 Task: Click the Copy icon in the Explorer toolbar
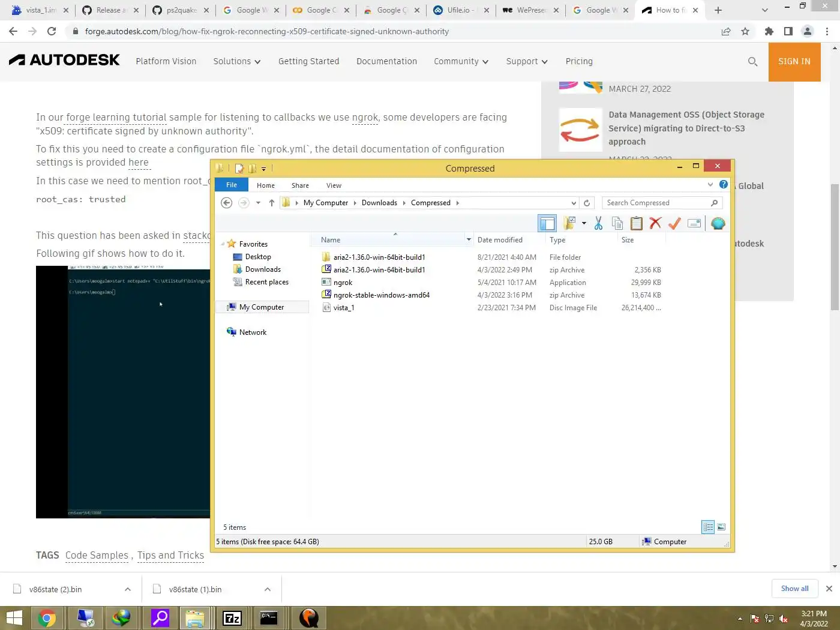(617, 224)
